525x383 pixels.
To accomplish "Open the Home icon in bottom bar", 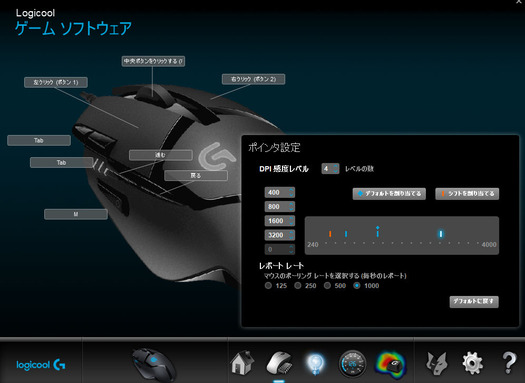I will point(242,363).
